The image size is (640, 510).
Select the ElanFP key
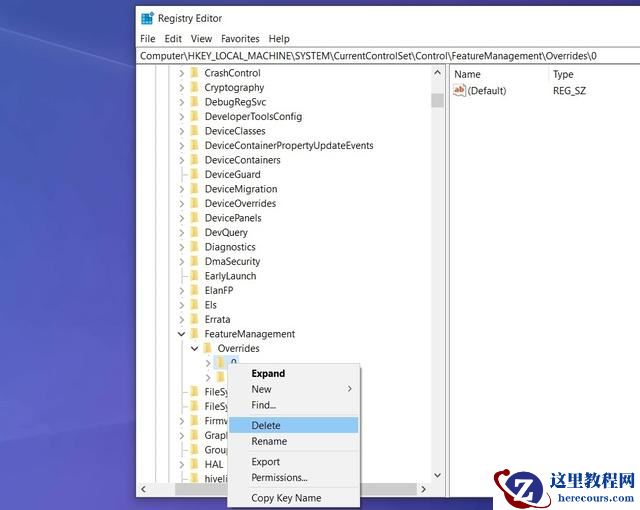coord(219,290)
